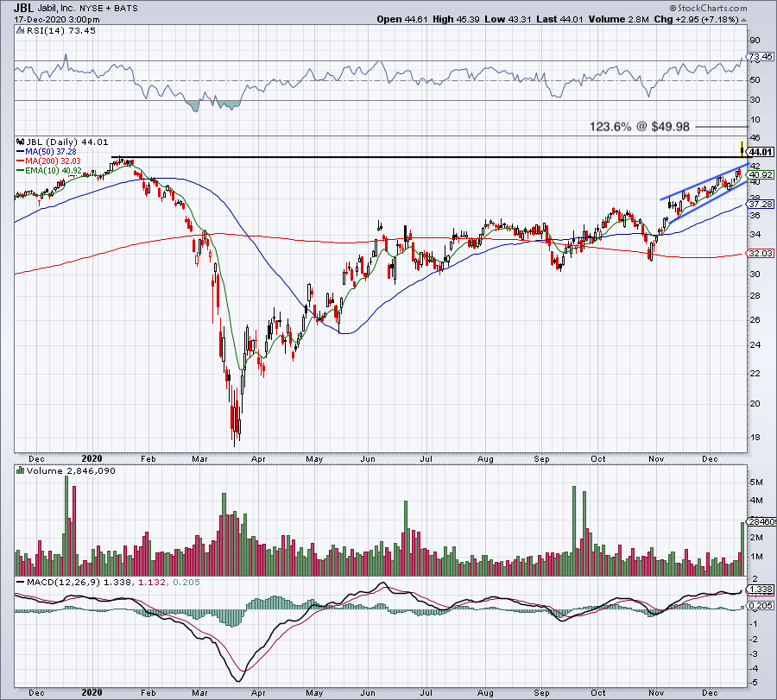Click the blue MA(50) line swatch
This screenshot has width=777, height=700.
(x=21, y=152)
